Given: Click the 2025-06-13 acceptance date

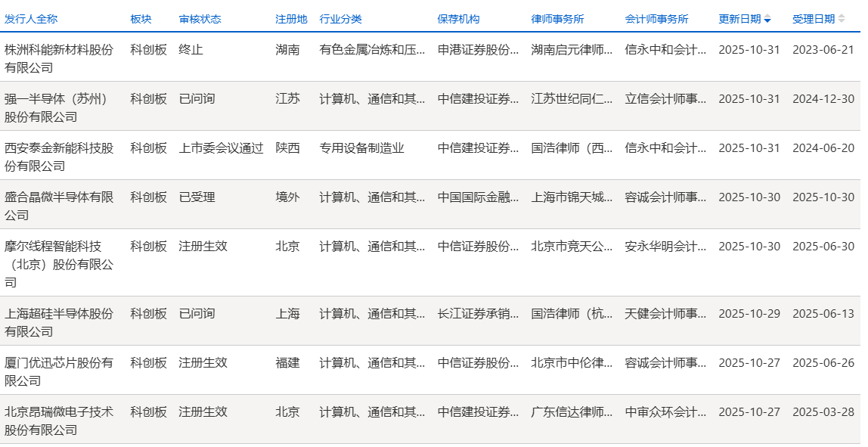Looking at the screenshot, I should pos(823,314).
